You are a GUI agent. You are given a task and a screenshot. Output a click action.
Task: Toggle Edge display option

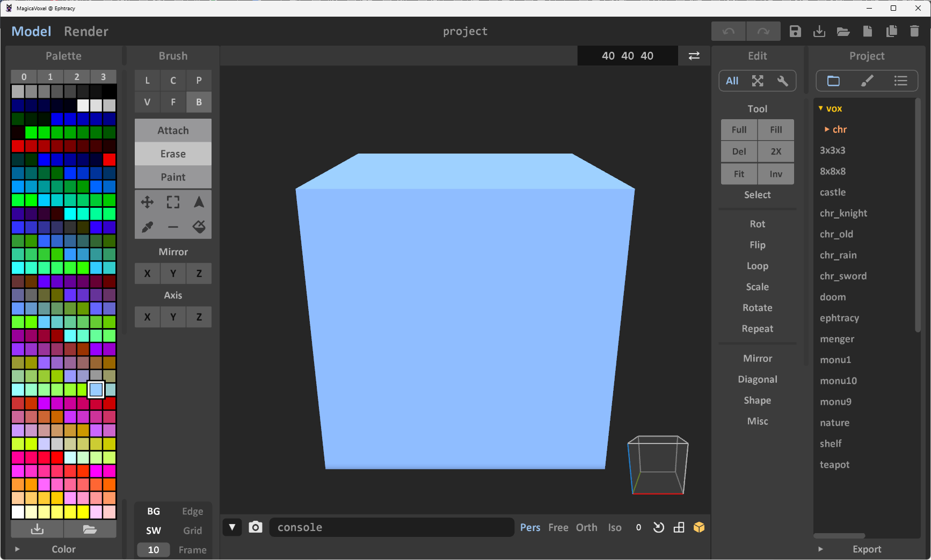pos(192,512)
